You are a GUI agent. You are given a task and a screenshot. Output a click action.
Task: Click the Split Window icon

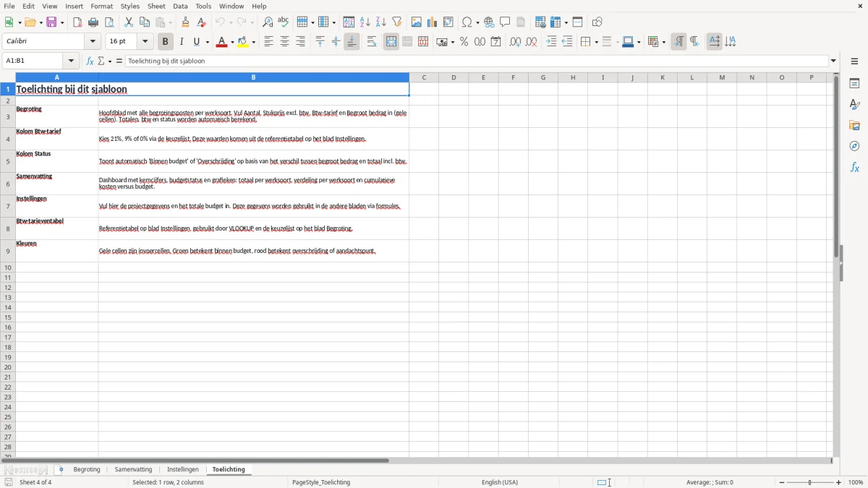pyautogui.click(x=577, y=22)
